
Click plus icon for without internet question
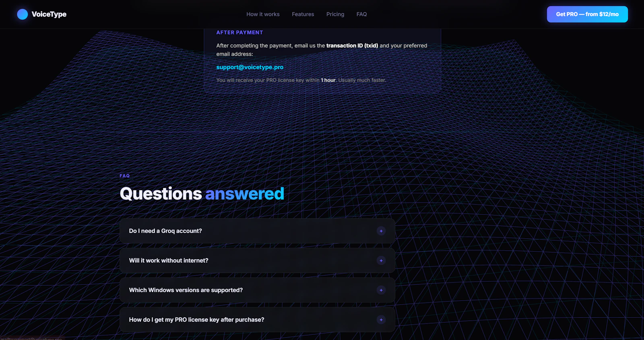pos(381,260)
